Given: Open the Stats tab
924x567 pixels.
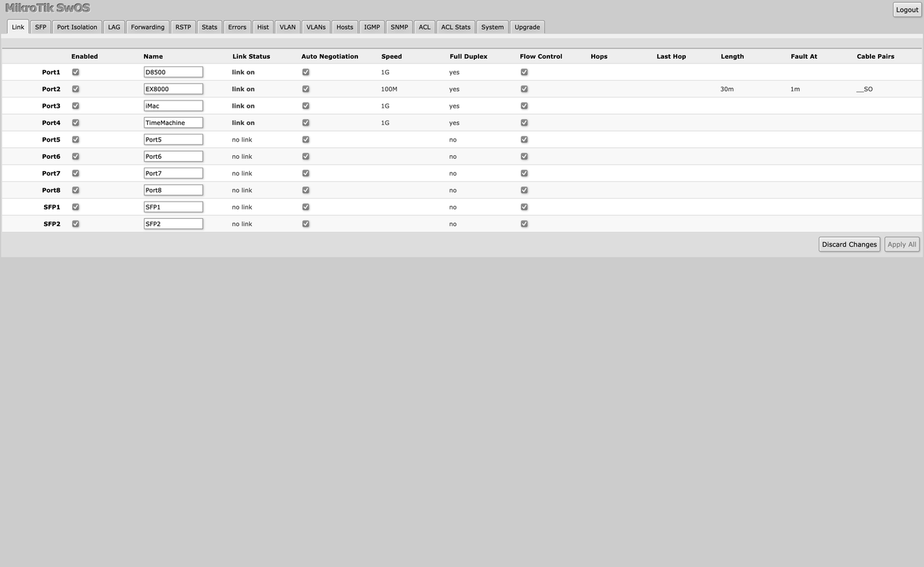Looking at the screenshot, I should click(x=209, y=27).
